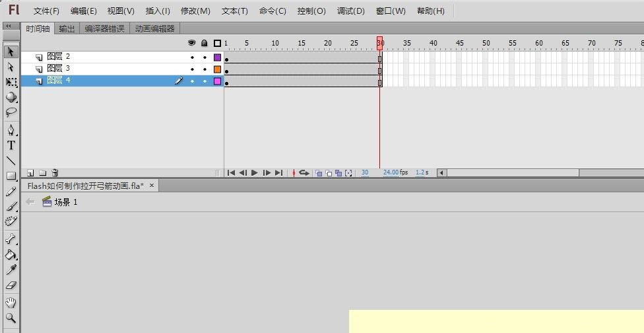The image size is (644, 333).
Task: Select the 3D Rotation tool
Action: 11,97
